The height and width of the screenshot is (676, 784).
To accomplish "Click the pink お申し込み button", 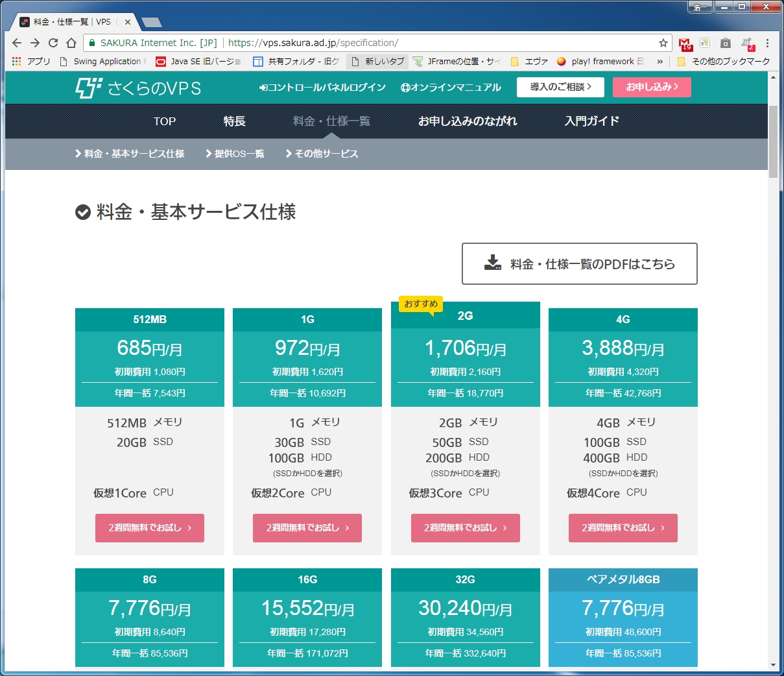I will point(651,87).
